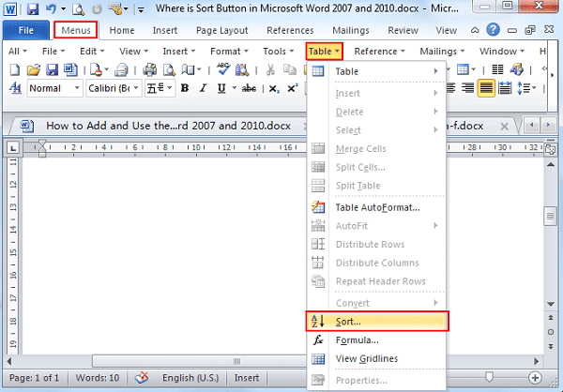The image size is (563, 392).
Task: Open the Insert Table grid dropdown arrow
Action: point(473,69)
